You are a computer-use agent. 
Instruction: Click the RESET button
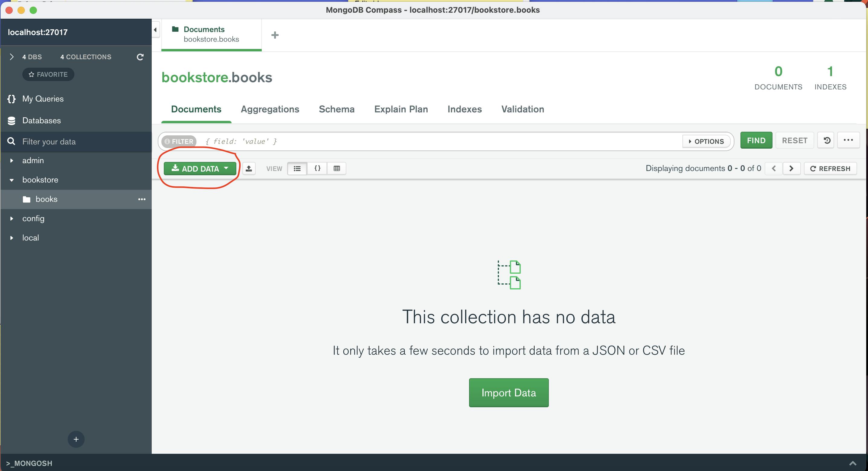pyautogui.click(x=795, y=140)
